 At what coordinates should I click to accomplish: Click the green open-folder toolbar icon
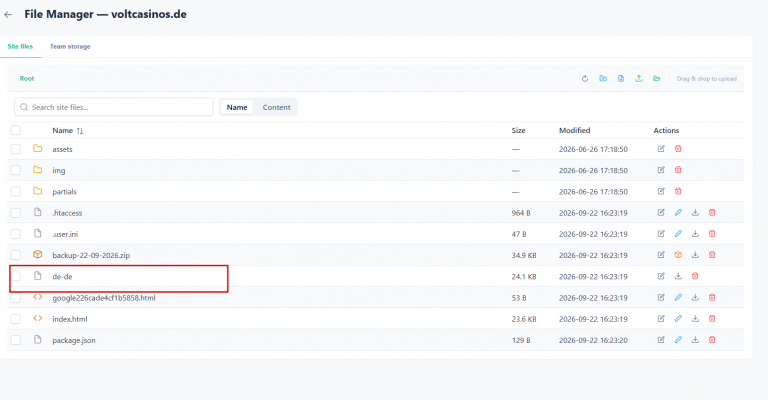click(656, 79)
